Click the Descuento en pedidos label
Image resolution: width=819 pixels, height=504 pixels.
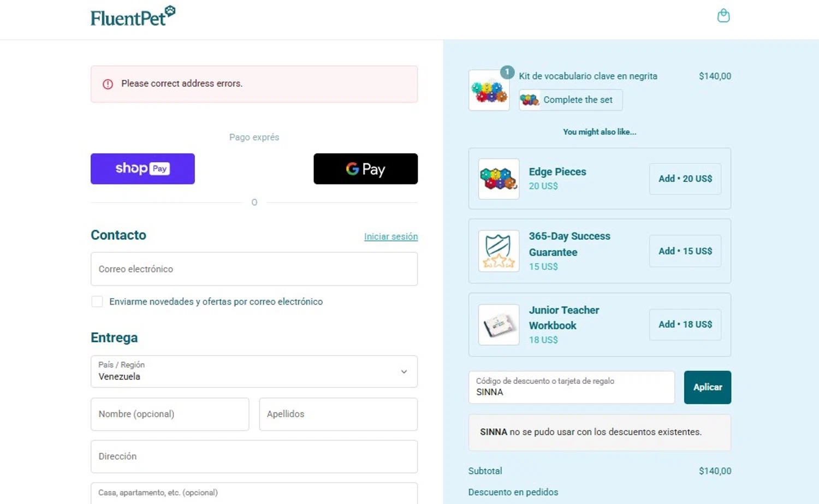513,492
